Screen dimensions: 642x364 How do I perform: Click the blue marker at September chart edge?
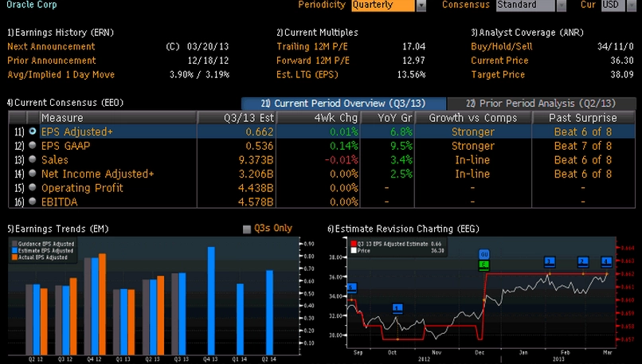[352, 288]
